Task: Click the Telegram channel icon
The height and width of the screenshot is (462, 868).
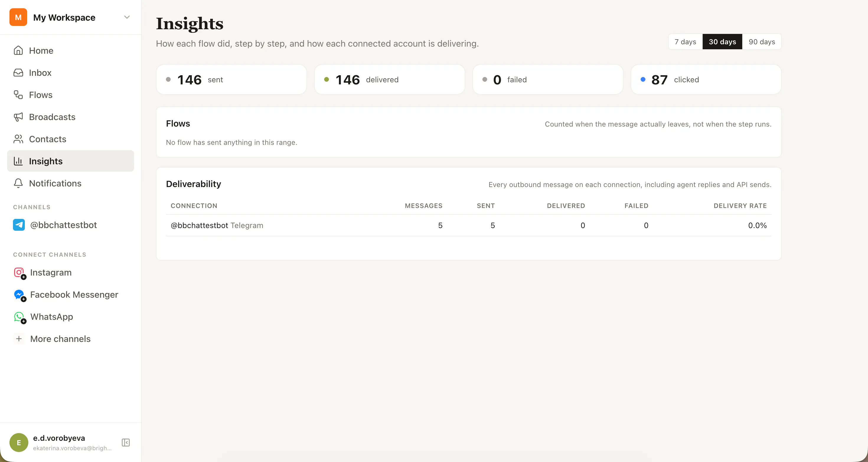Action: tap(19, 225)
